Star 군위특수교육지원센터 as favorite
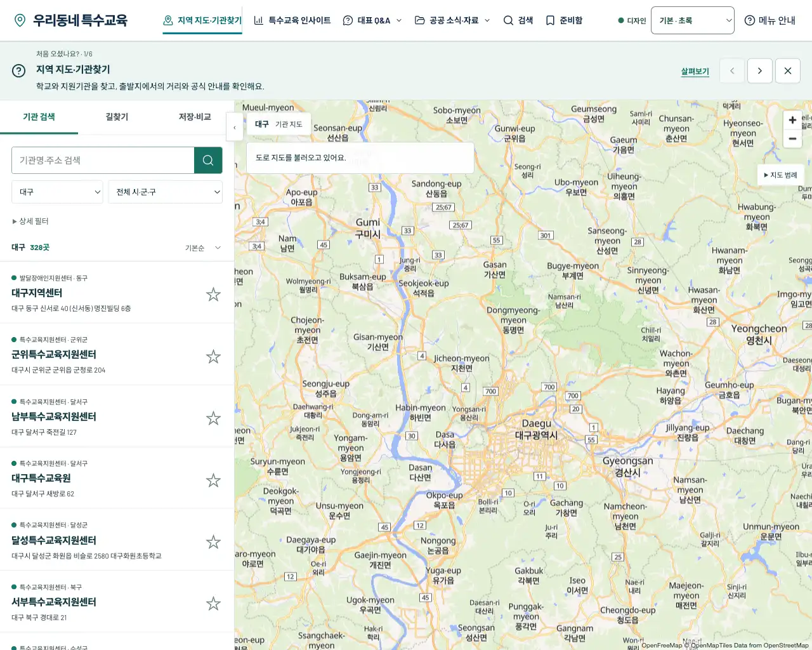 point(213,357)
